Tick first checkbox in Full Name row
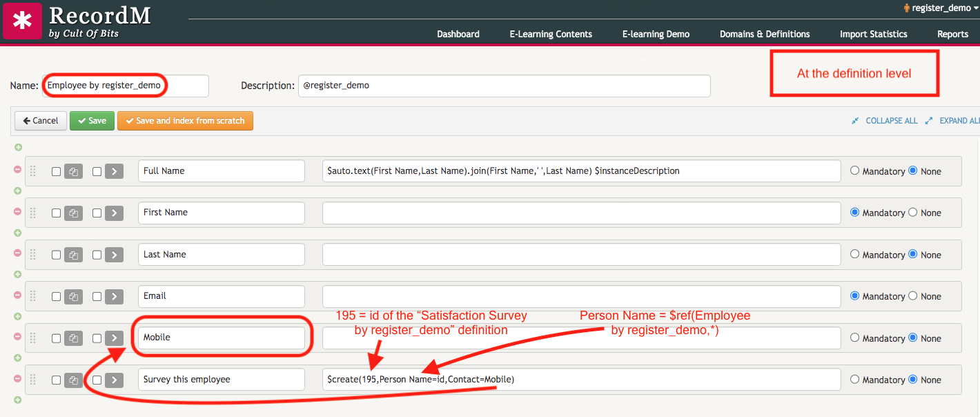The width and height of the screenshot is (980, 417). [x=56, y=171]
